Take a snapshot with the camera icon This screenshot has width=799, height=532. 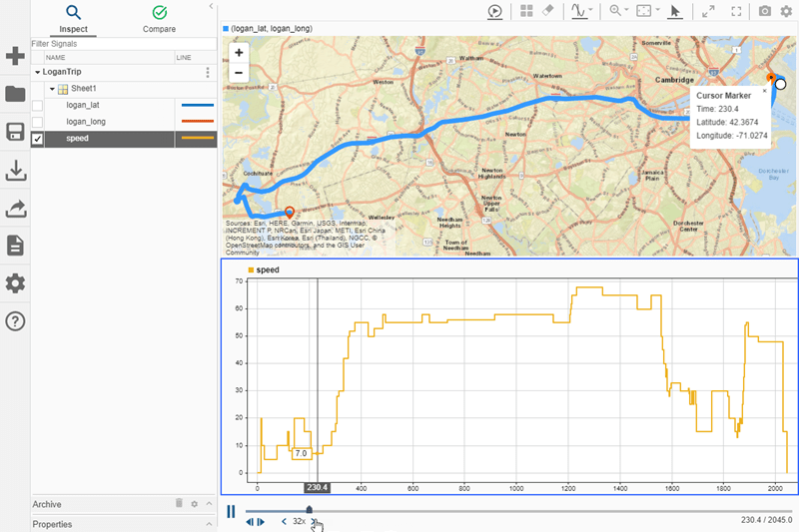coord(764,11)
